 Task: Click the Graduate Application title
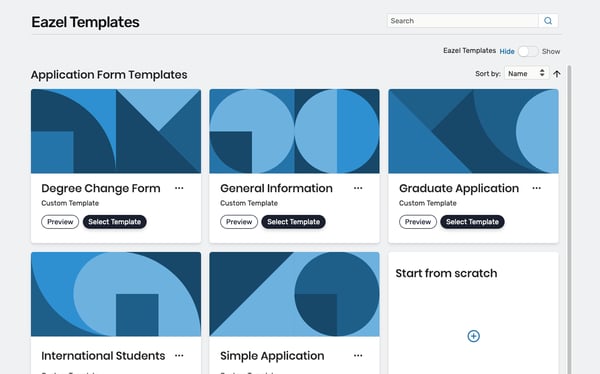pos(459,188)
